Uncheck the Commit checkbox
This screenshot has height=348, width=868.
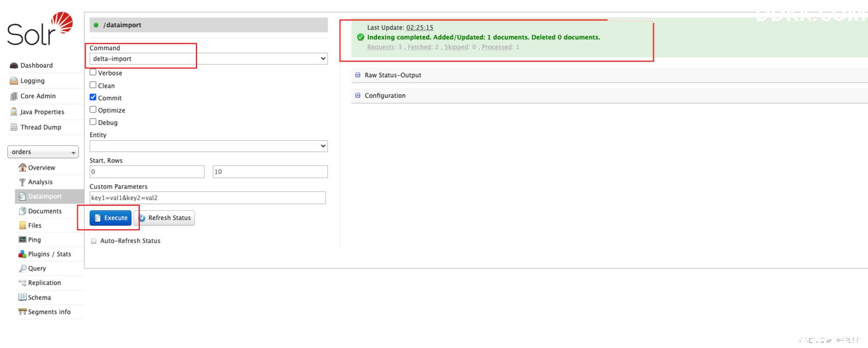[93, 97]
